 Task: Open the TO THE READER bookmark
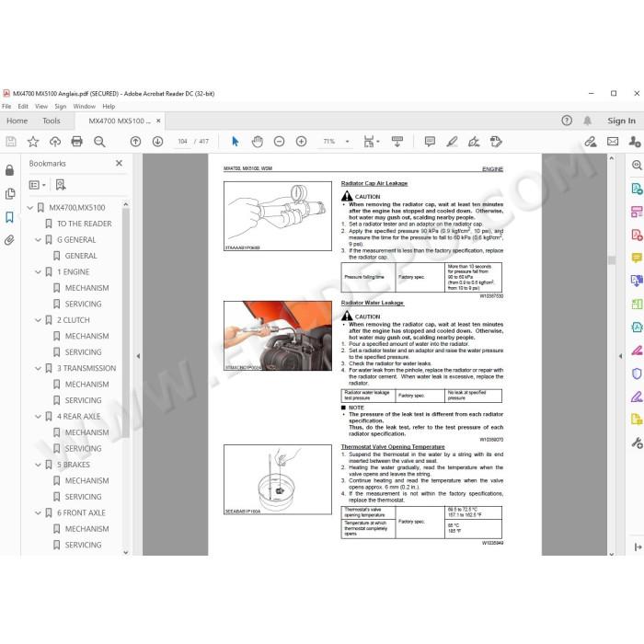point(85,224)
